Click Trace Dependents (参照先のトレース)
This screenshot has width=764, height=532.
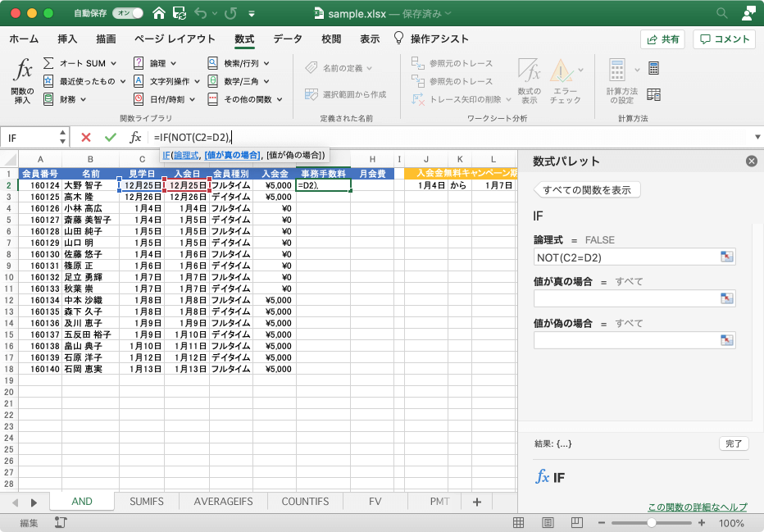(x=452, y=81)
